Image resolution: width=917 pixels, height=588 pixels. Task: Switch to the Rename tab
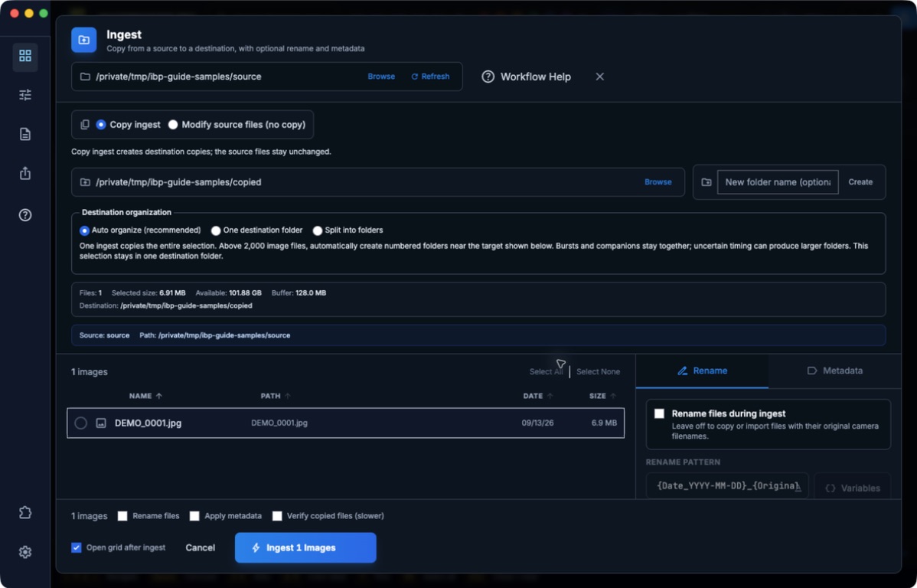(702, 371)
